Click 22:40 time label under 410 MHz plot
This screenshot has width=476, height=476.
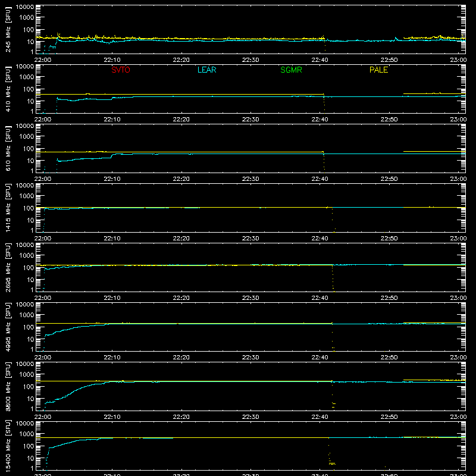click(320, 120)
